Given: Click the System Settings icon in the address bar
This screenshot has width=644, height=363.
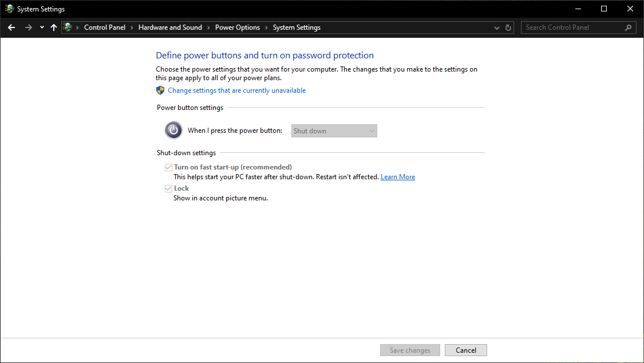Looking at the screenshot, I should (x=67, y=27).
